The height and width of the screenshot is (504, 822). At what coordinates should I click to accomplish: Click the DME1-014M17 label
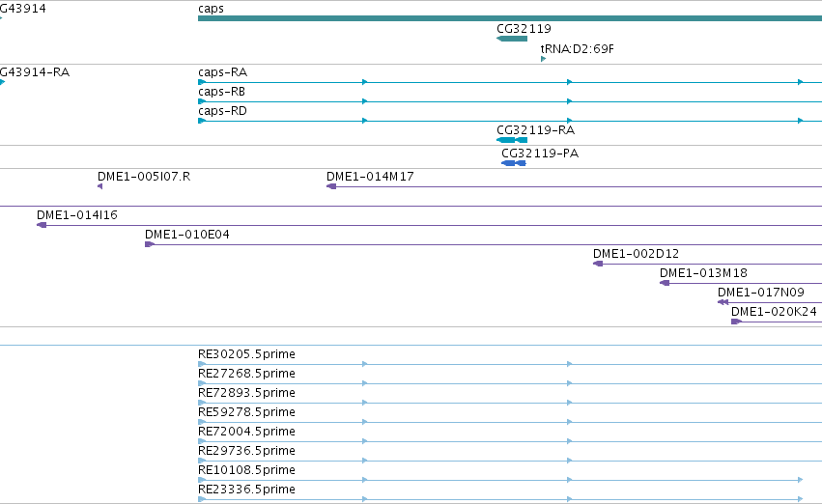(370, 177)
